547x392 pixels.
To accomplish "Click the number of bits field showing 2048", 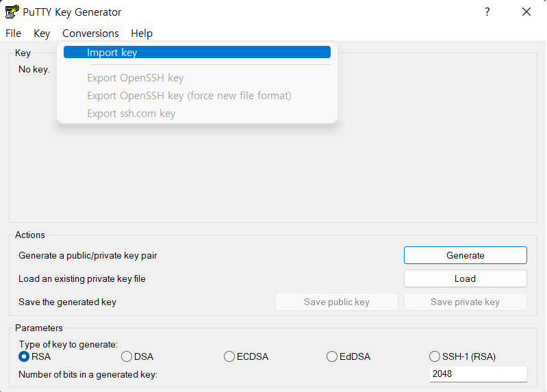I will click(479, 374).
